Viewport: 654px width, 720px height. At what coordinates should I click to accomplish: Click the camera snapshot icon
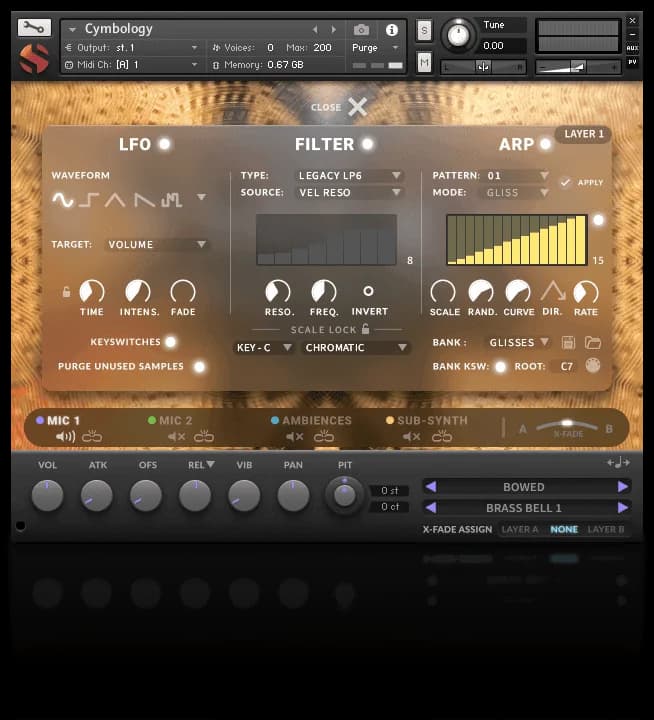(x=361, y=30)
